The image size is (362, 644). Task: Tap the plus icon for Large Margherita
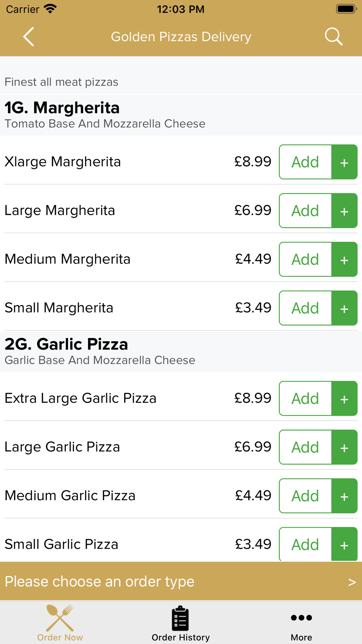tap(344, 210)
